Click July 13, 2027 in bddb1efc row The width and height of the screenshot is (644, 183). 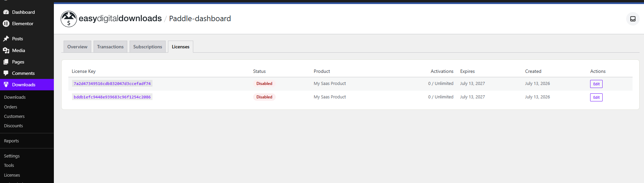[x=472, y=97]
